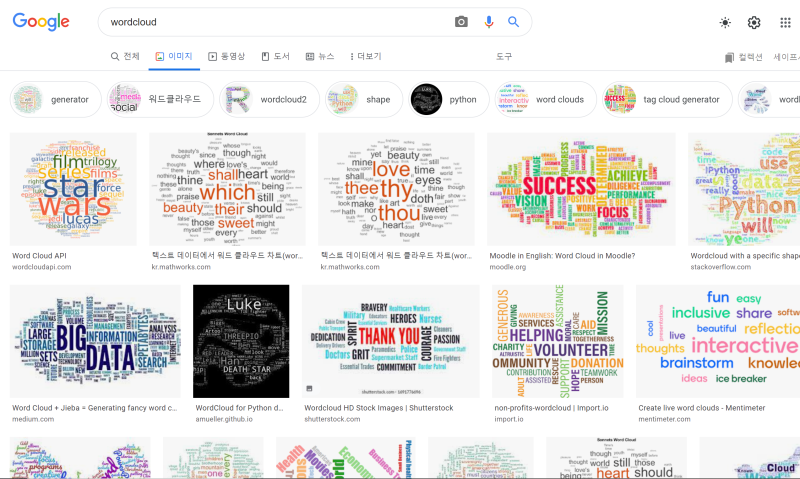Click the licensable badge on Shutterstock image
The height and width of the screenshot is (479, 800).
pyautogui.click(x=309, y=389)
